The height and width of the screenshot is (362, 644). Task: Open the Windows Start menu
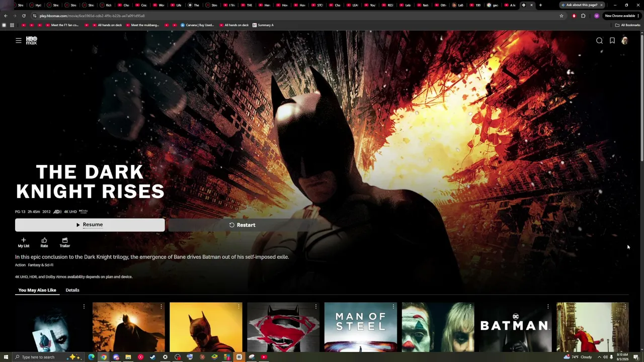[6, 357]
